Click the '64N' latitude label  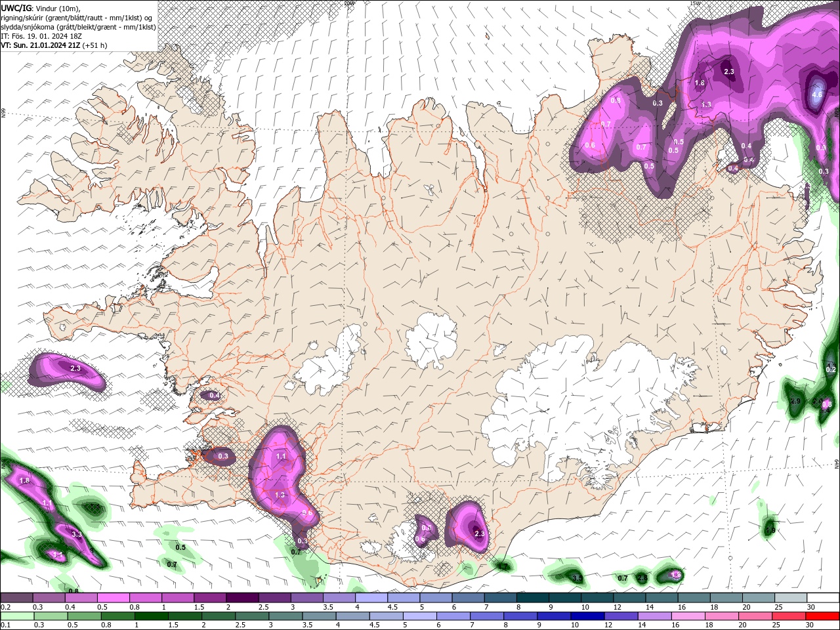(837, 463)
